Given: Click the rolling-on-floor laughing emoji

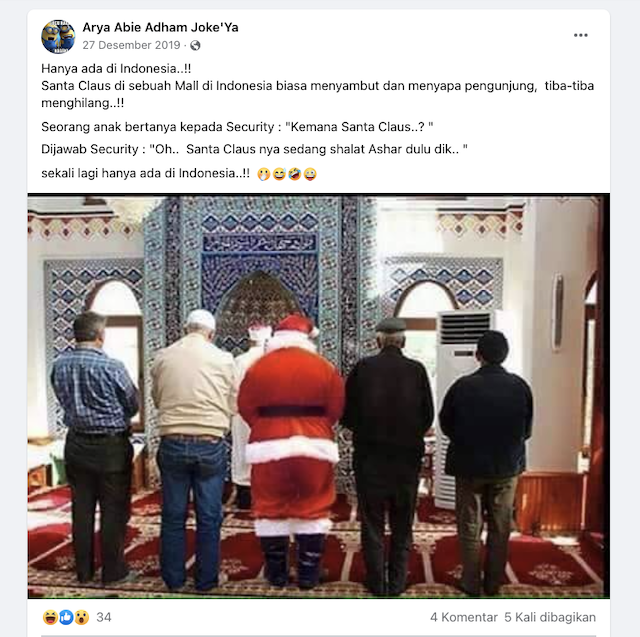Looking at the screenshot, I should [295, 174].
